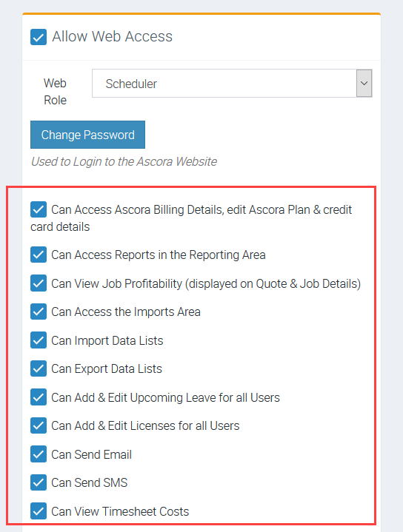403x532 pixels.
Task: Uncheck Can View Job Profitability option
Action: point(39,283)
